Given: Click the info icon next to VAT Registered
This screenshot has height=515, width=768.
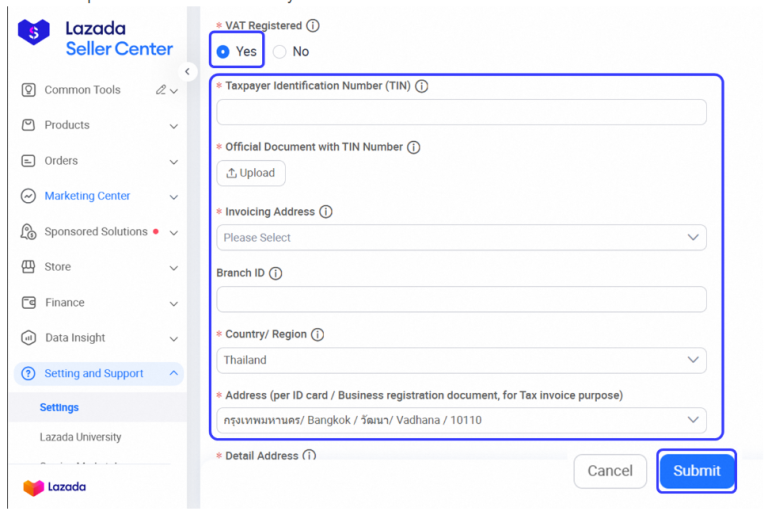Looking at the screenshot, I should pos(313,26).
